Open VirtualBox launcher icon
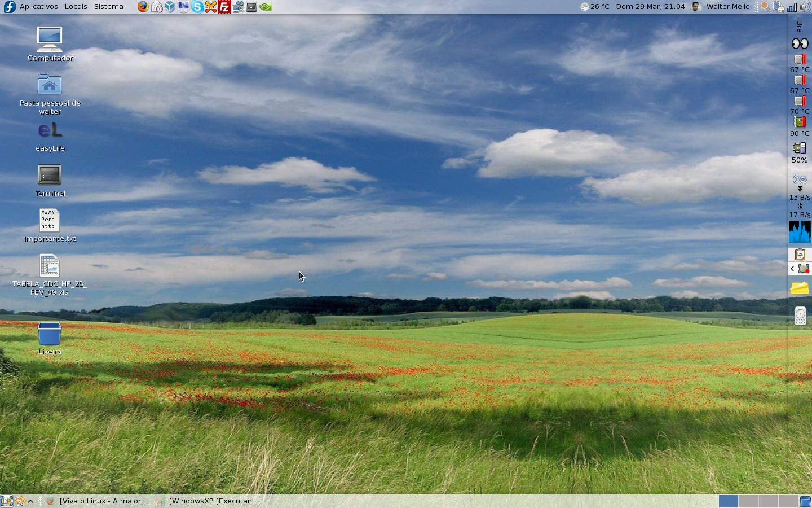812x508 pixels. [170, 7]
